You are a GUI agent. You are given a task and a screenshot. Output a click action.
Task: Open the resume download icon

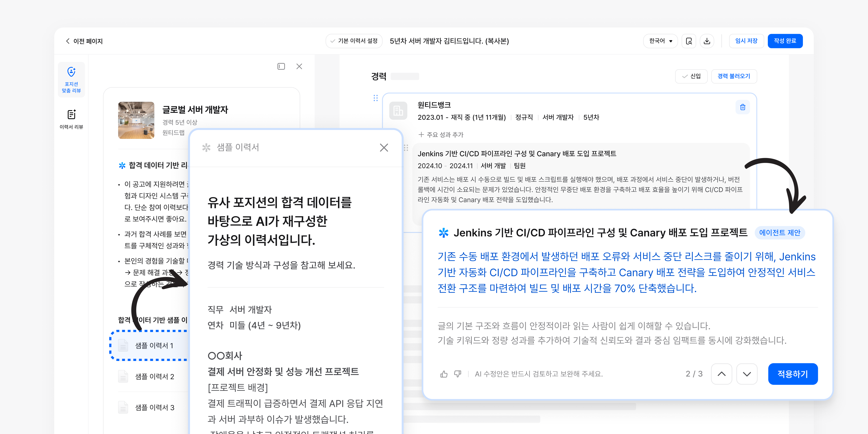click(x=707, y=41)
